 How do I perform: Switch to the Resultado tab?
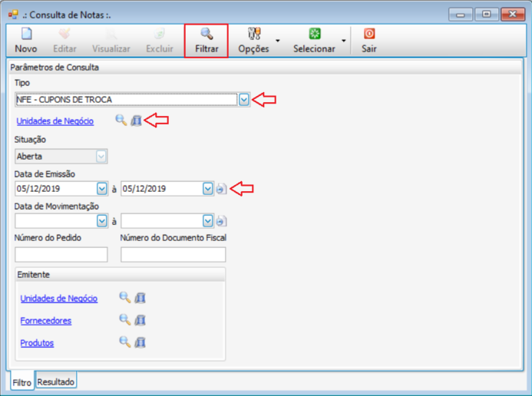coord(55,381)
